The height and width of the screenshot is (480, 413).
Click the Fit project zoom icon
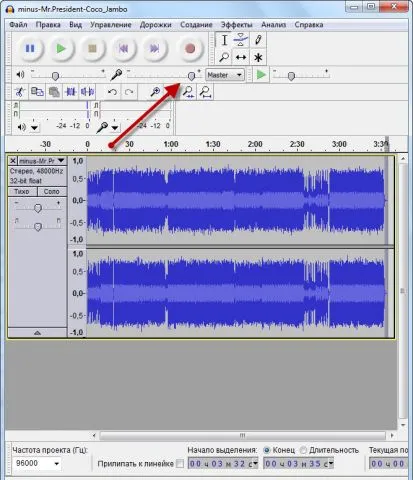click(x=206, y=92)
